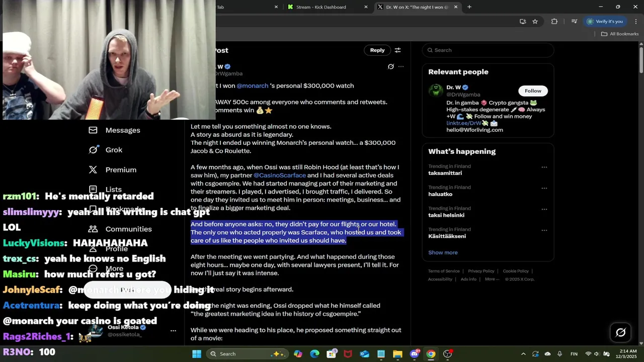The image size is (644, 362).
Task: Open more options for trending topic taksi helsinki
Action: (x=544, y=209)
